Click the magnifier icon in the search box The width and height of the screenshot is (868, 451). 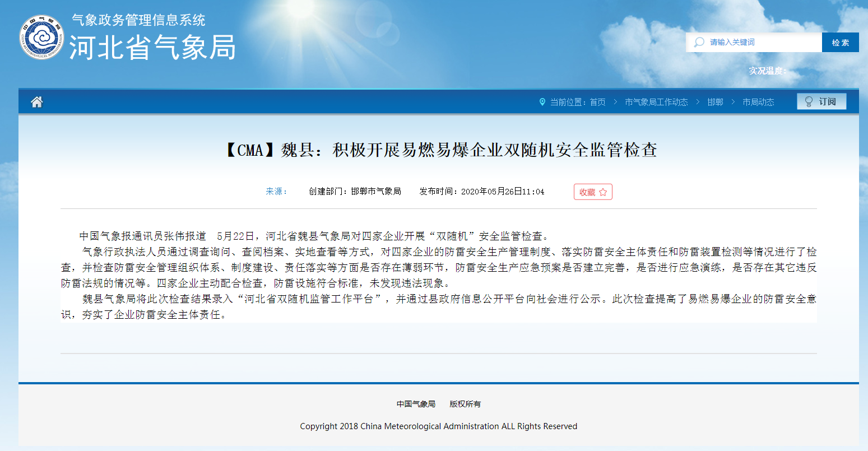(699, 42)
